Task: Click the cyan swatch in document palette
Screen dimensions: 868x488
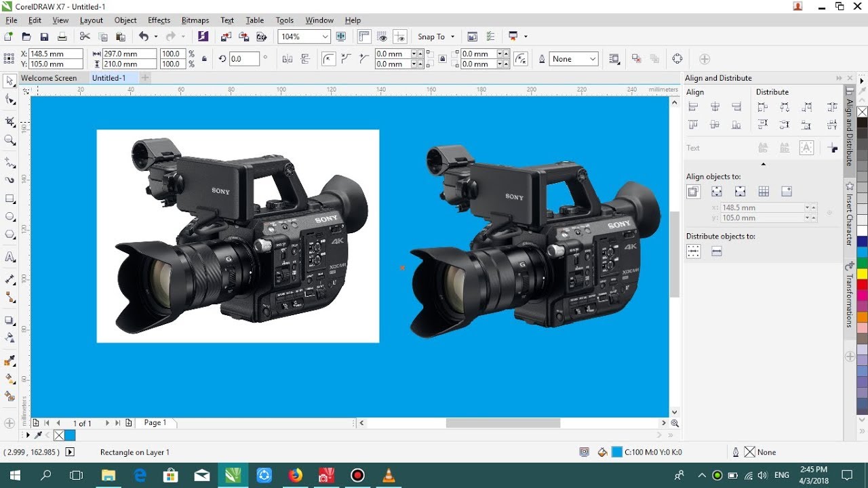Action: (70, 435)
